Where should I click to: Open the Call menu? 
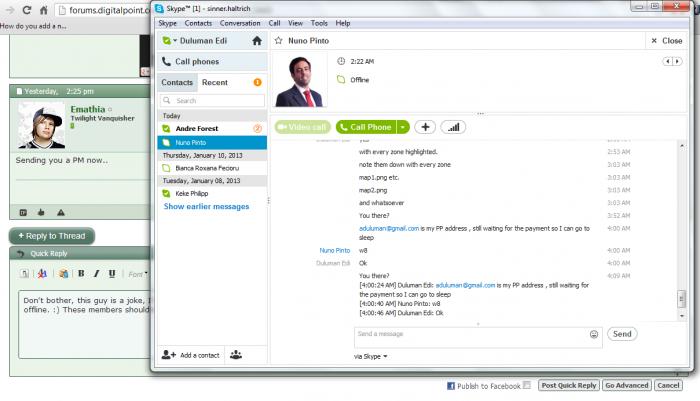tap(275, 23)
